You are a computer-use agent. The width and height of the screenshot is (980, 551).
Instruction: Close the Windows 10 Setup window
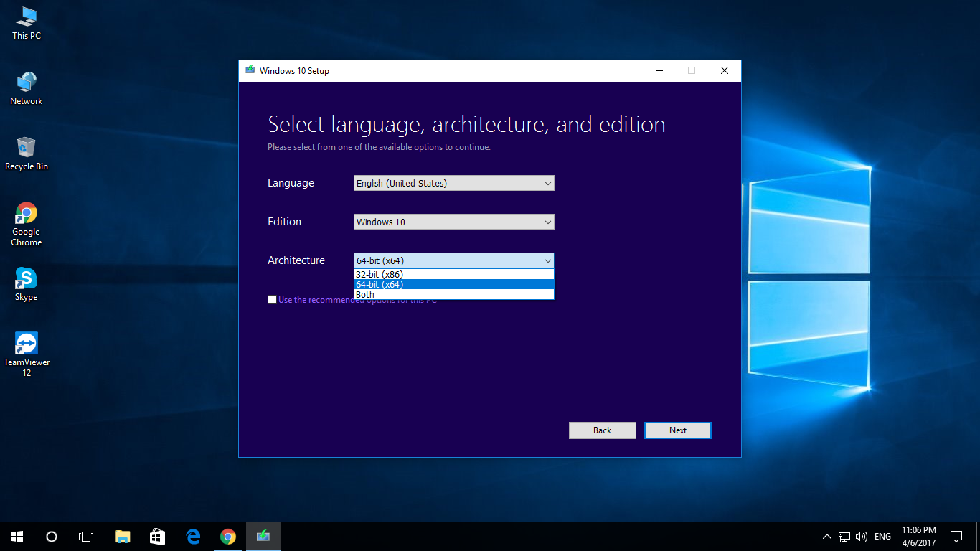click(x=725, y=70)
